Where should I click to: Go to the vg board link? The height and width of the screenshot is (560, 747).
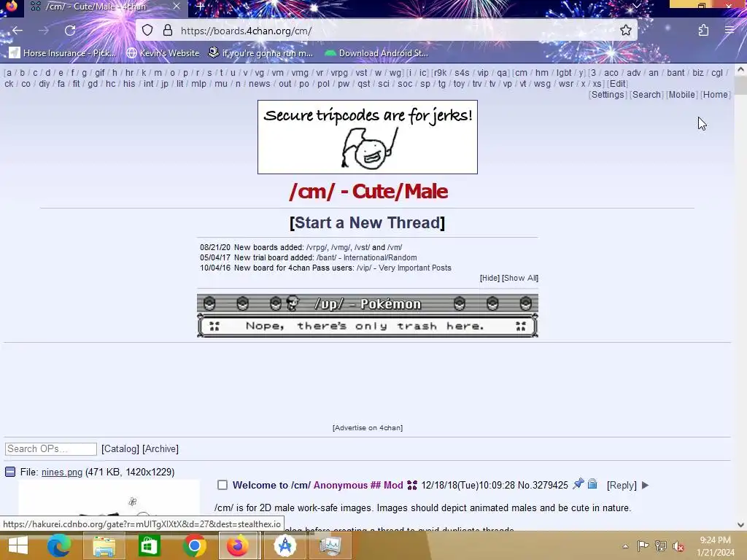pos(259,73)
